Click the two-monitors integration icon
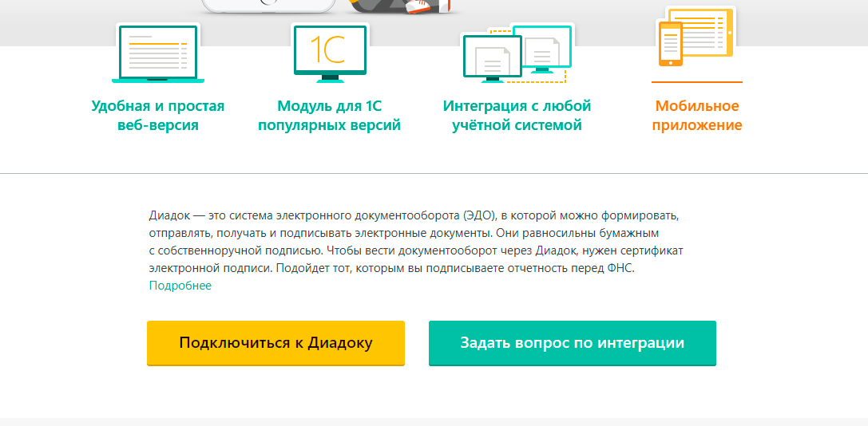This screenshot has width=868, height=426. coord(517,53)
